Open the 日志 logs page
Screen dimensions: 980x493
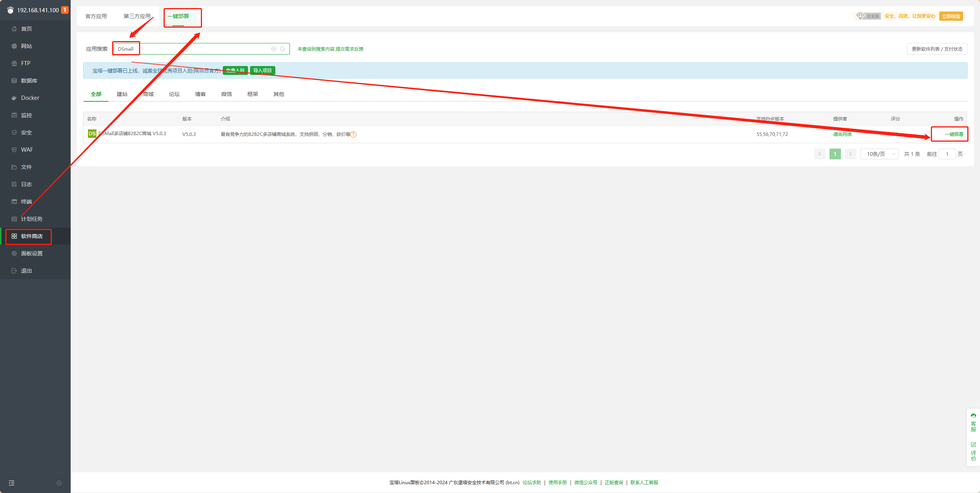[x=35, y=184]
